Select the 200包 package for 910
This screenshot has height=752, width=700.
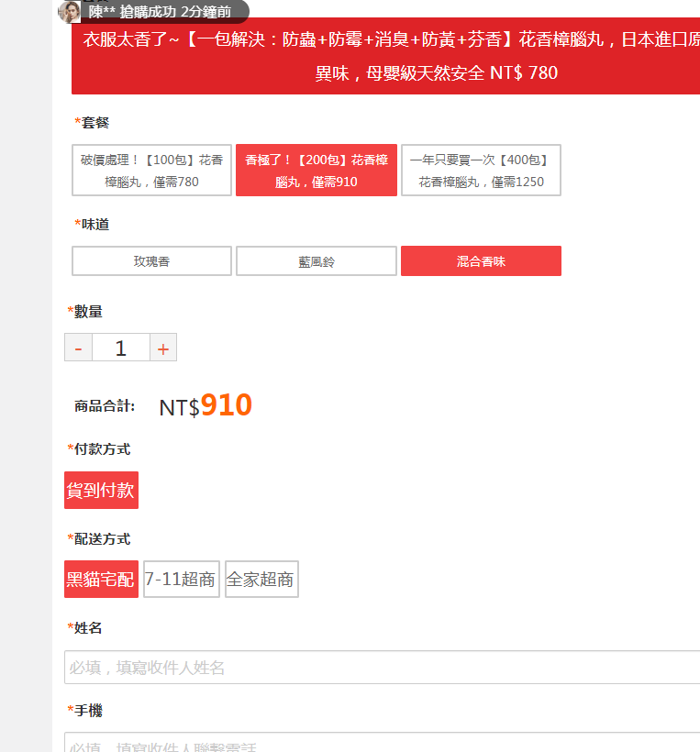pyautogui.click(x=316, y=171)
